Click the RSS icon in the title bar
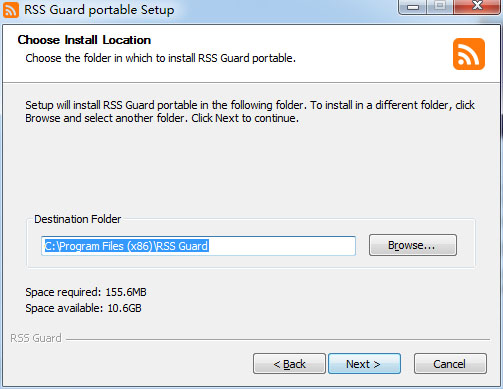The width and height of the screenshot is (503, 389). (11, 10)
